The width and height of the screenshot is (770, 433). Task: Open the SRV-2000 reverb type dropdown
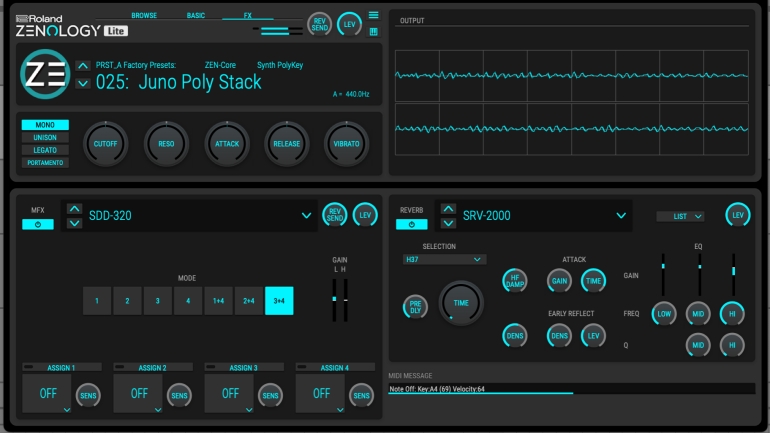(x=621, y=216)
